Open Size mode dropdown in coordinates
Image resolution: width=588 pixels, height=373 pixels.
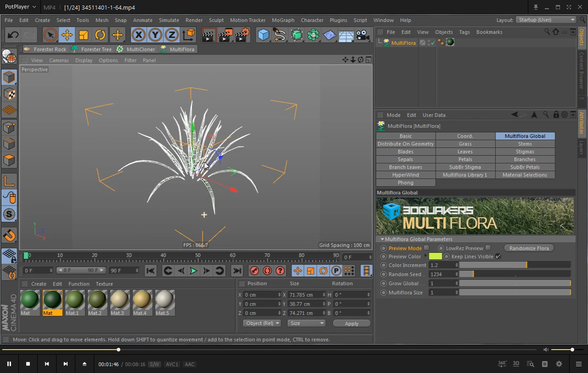(306, 323)
